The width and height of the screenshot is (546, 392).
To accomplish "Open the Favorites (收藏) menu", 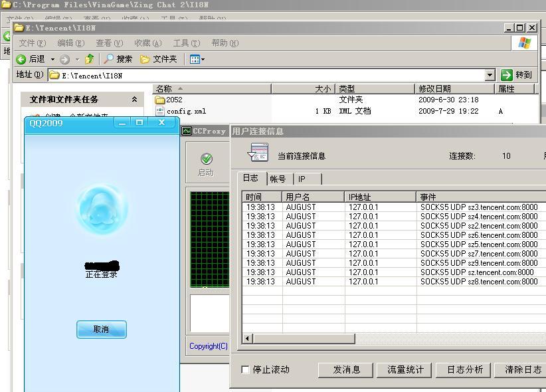I will 148,43.
